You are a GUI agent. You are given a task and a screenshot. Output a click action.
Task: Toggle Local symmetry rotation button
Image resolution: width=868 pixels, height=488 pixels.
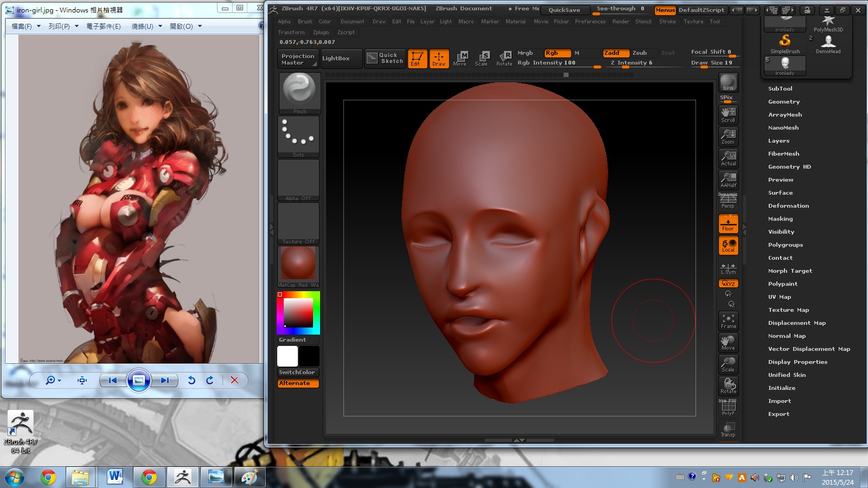728,245
